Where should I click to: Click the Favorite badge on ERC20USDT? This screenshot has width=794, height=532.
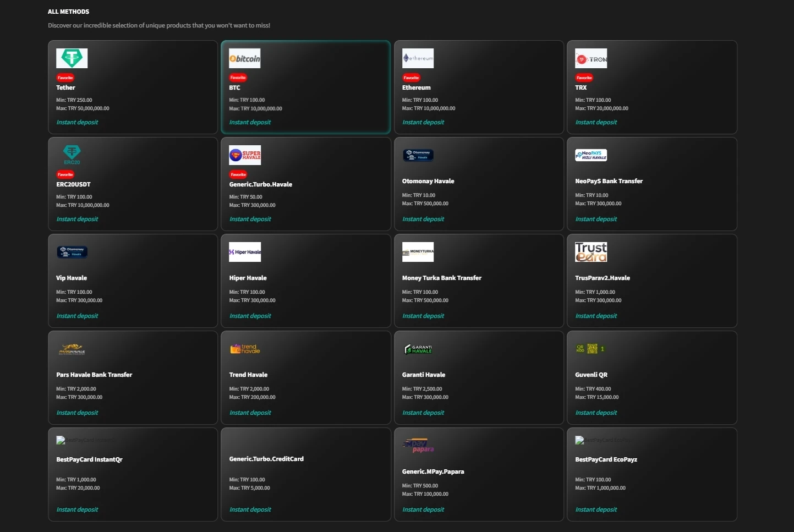(x=65, y=174)
